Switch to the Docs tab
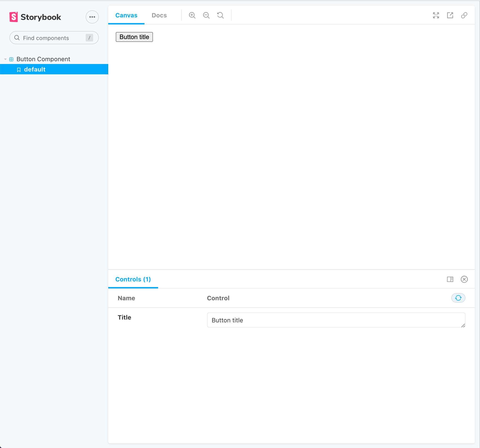This screenshot has width=480, height=448. click(159, 16)
